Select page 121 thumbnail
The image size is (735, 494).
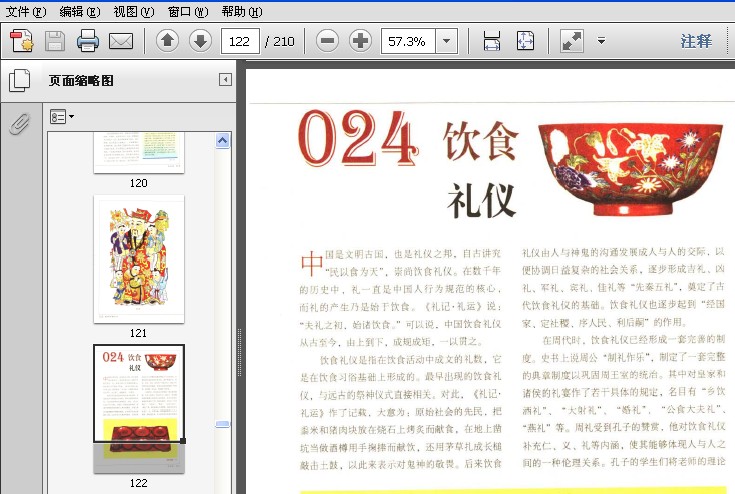coord(139,259)
